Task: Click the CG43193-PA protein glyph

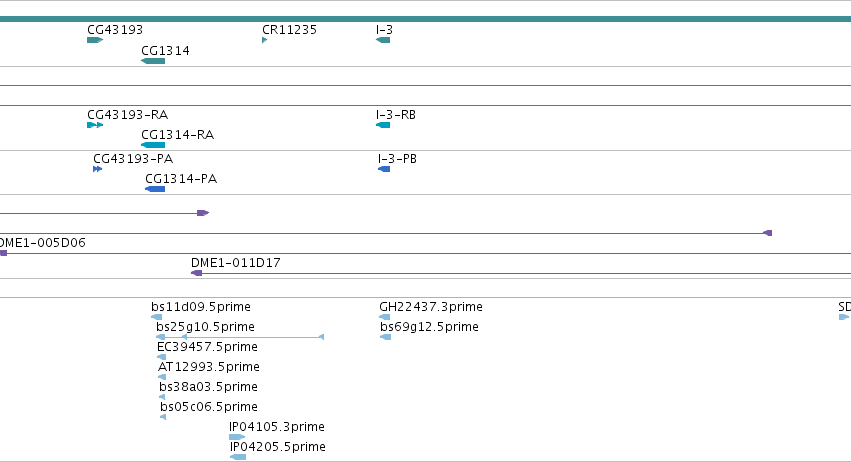Action: [98, 169]
